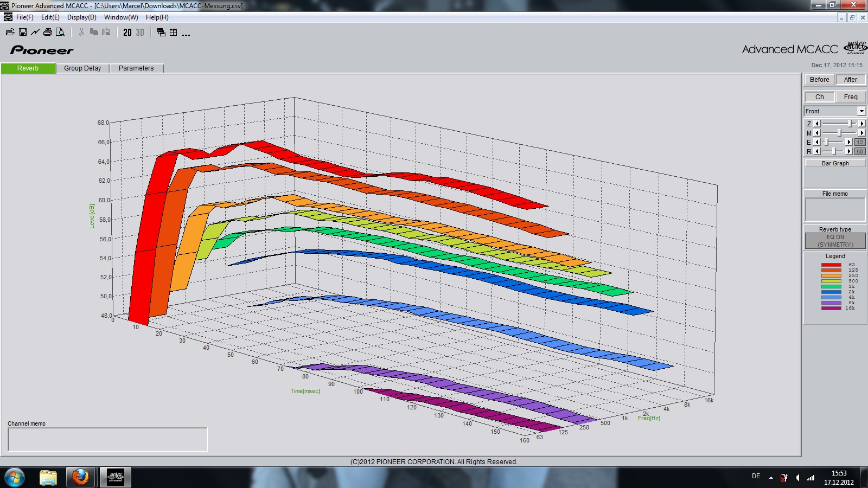Click the paste clipboard icon
This screenshot has height=488, width=868.
pos(106,33)
